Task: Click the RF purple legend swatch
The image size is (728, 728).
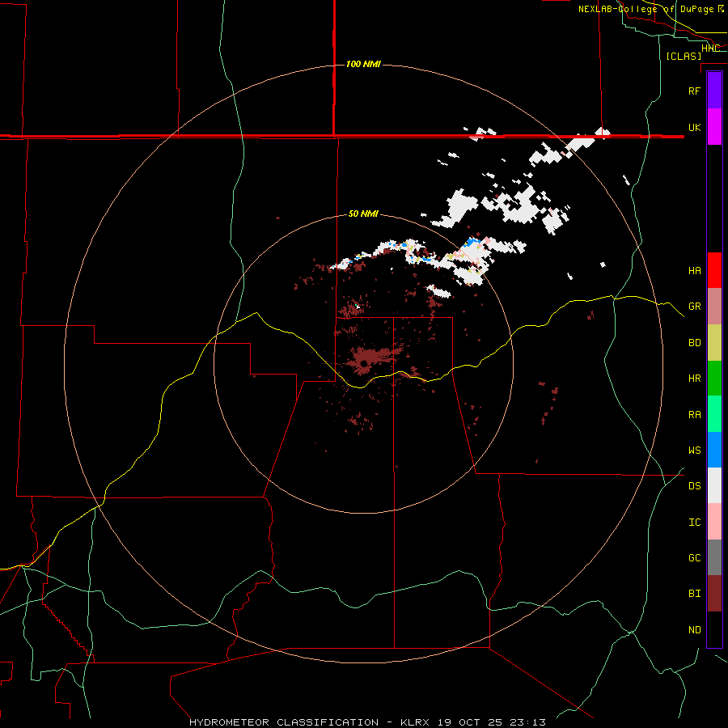Action: click(714, 91)
